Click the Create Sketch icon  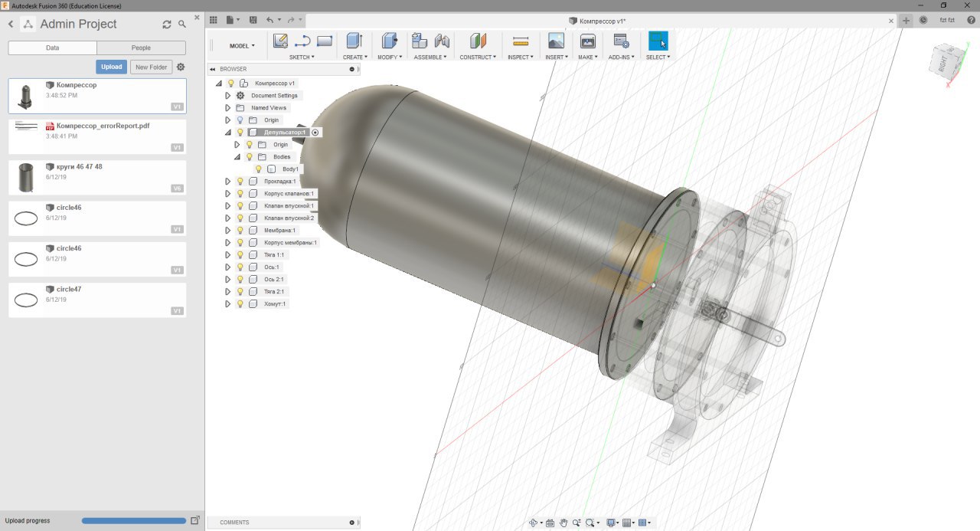280,41
